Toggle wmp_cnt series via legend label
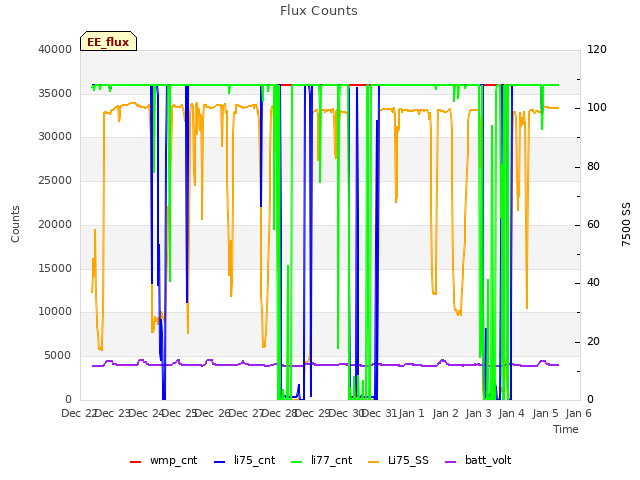 [x=173, y=460]
